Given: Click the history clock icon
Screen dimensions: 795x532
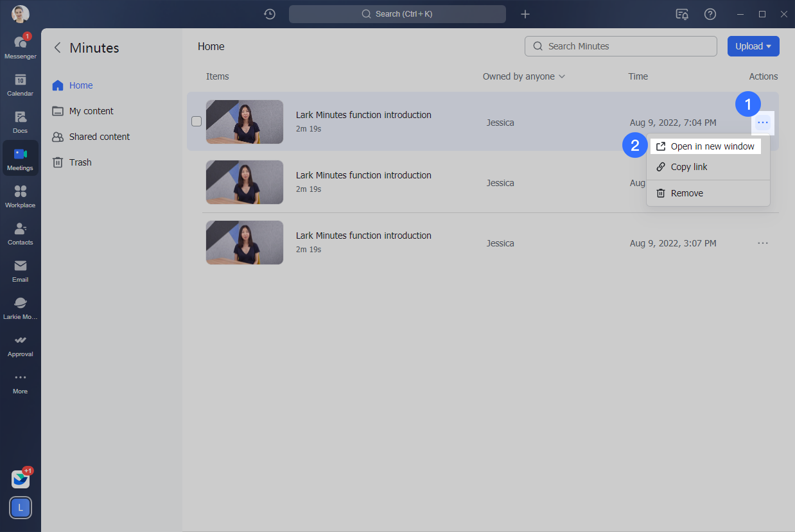Looking at the screenshot, I should [270, 14].
